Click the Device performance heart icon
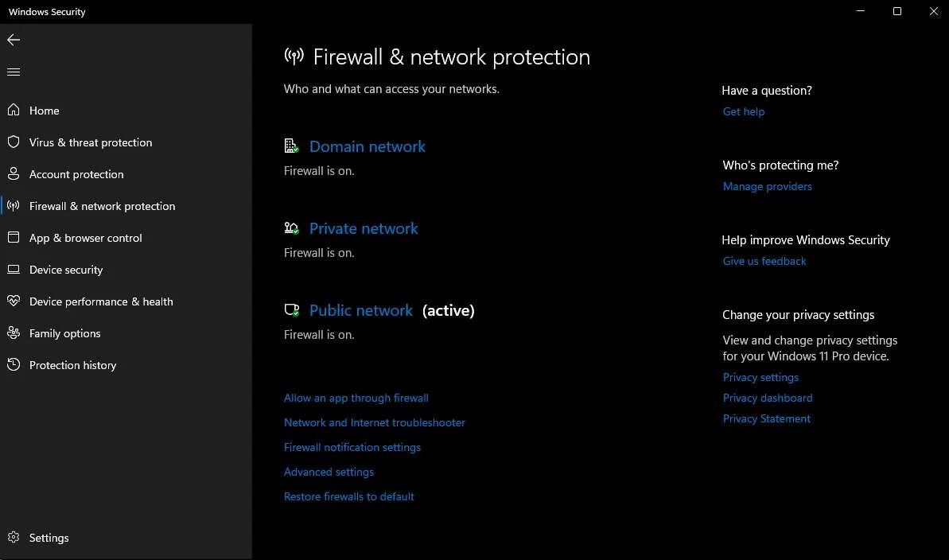Viewport: 949px width, 560px height. [x=14, y=301]
